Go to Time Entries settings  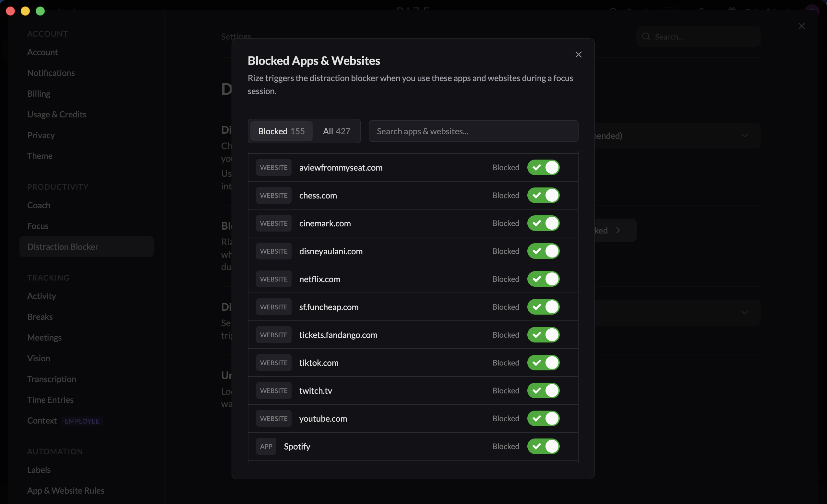coord(50,400)
